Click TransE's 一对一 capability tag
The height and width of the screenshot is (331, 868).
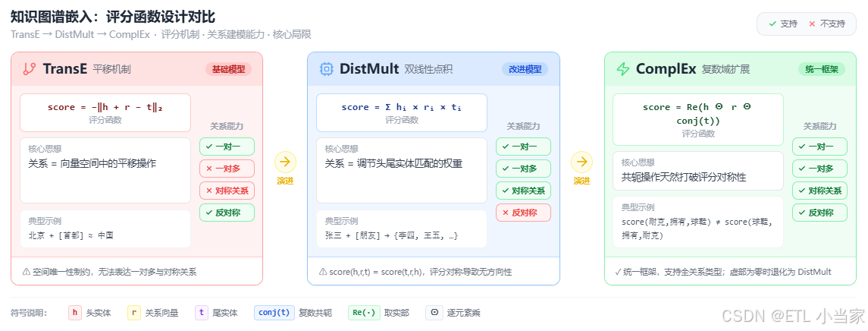pyautogui.click(x=227, y=147)
